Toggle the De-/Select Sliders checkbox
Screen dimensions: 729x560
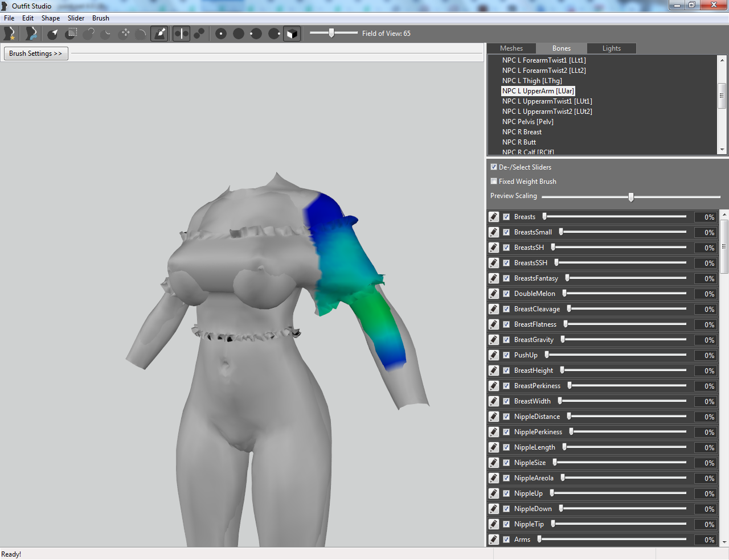pyautogui.click(x=494, y=167)
